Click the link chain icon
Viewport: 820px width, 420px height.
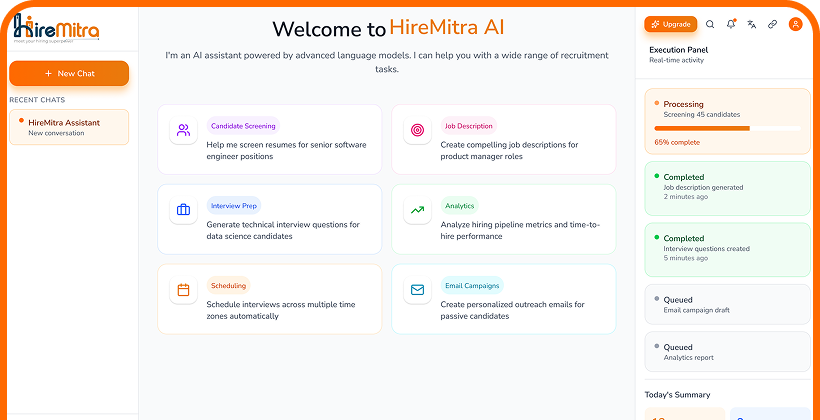773,24
